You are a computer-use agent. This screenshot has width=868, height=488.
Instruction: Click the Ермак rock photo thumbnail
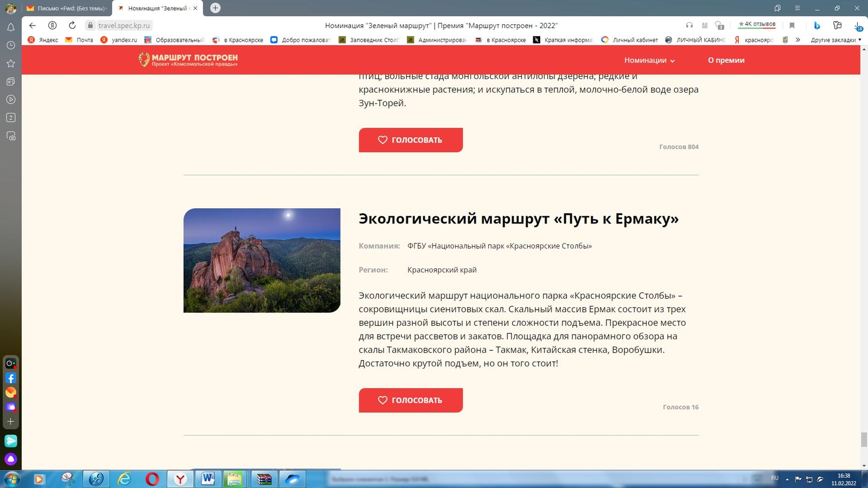[x=262, y=260]
